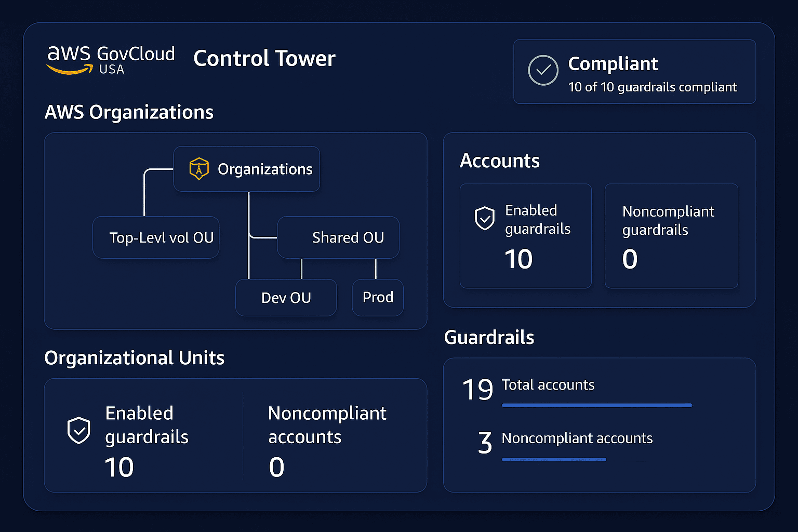The image size is (798, 532).
Task: Open the Guardrails section header
Action: coord(489,337)
